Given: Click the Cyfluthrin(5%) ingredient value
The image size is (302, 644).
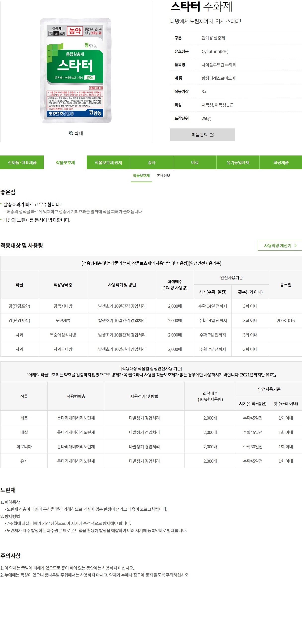Looking at the screenshot, I should pyautogui.click(x=215, y=52).
